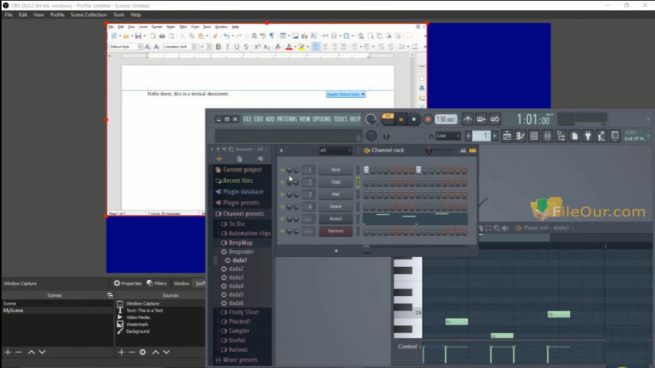
Task: Click the Harmor channel name button
Action: pos(335,231)
